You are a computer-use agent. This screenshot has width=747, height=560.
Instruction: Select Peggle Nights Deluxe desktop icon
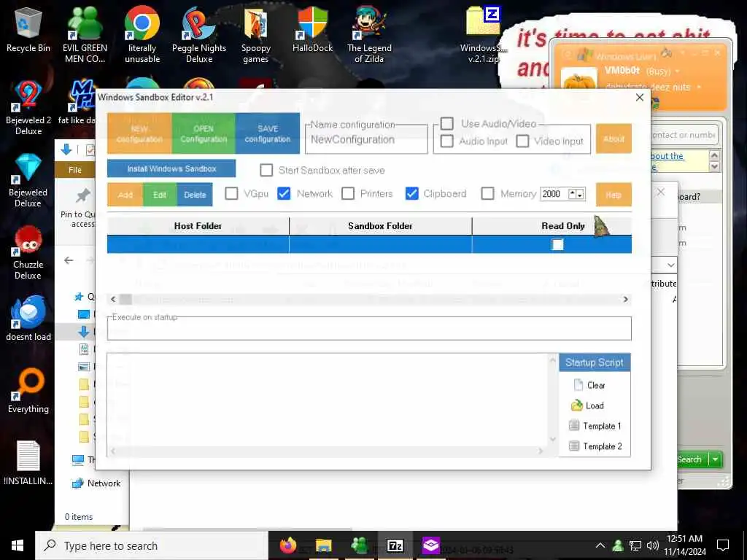tap(199, 34)
